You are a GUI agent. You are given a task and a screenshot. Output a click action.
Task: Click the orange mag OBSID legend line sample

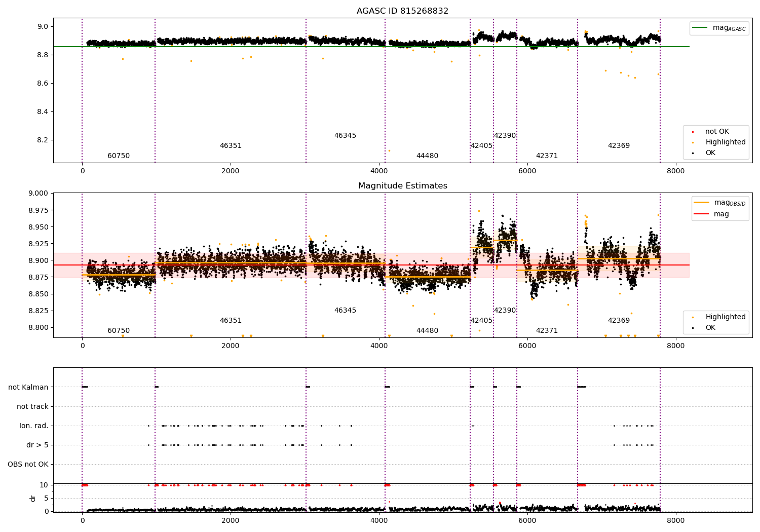pyautogui.click(x=702, y=203)
